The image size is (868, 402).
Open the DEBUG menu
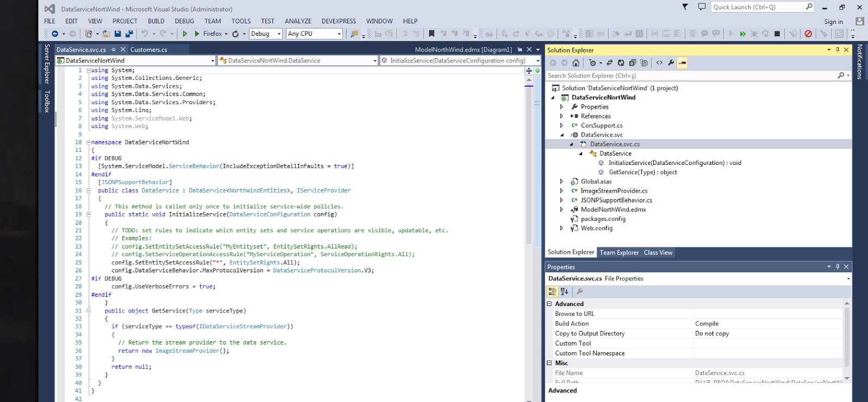pyautogui.click(x=184, y=21)
